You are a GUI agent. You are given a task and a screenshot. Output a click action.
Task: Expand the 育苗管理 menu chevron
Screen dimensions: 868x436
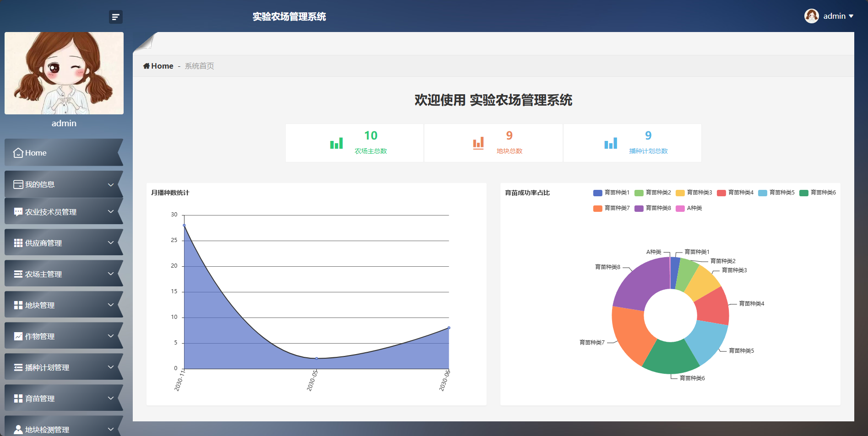coord(111,398)
